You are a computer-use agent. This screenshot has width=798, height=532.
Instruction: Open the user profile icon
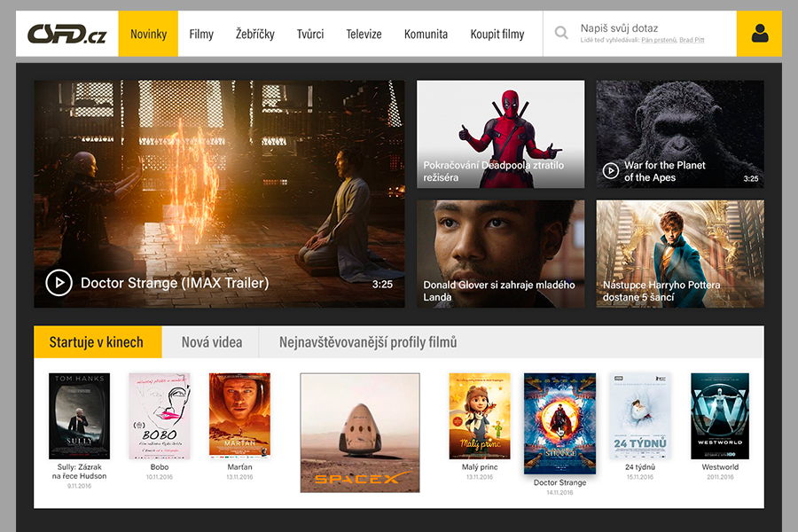[x=759, y=34]
